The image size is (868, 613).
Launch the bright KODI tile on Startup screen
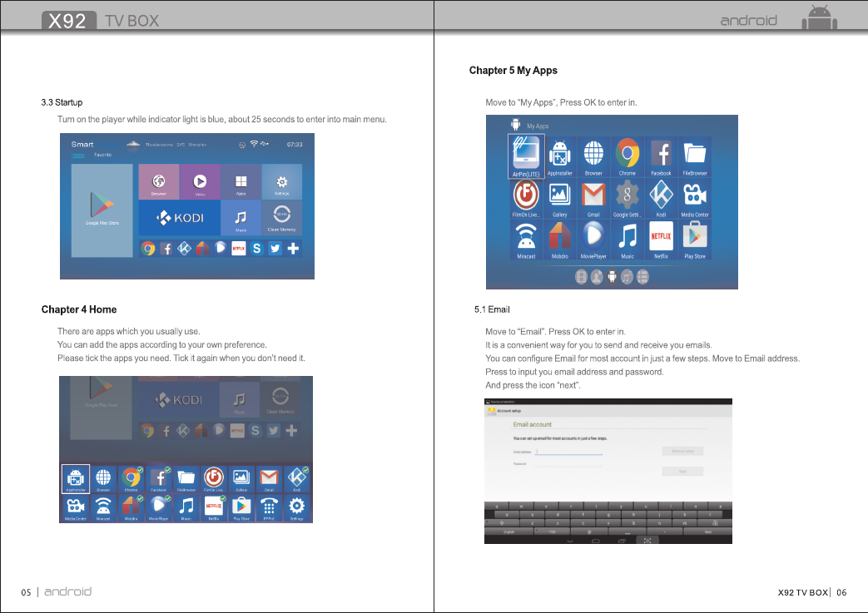coord(180,218)
